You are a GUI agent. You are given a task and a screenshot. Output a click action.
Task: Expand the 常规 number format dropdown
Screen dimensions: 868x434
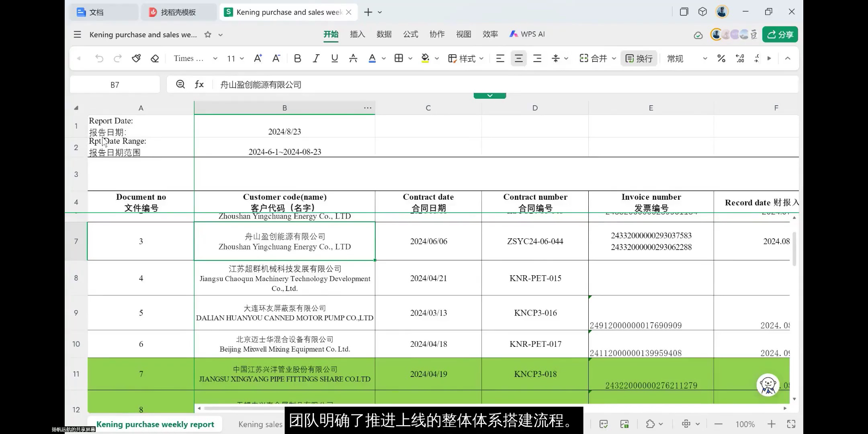pos(704,58)
